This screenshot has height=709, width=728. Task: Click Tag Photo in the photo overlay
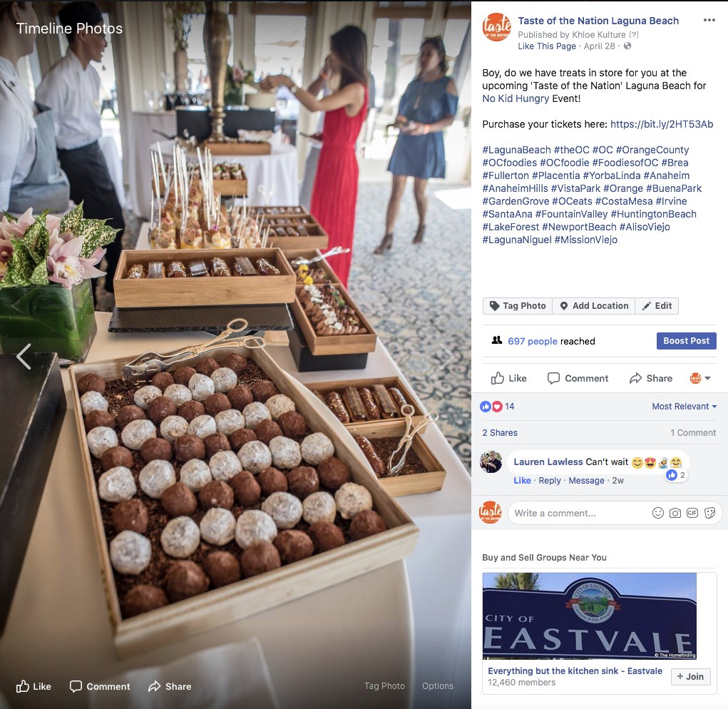[x=384, y=685]
